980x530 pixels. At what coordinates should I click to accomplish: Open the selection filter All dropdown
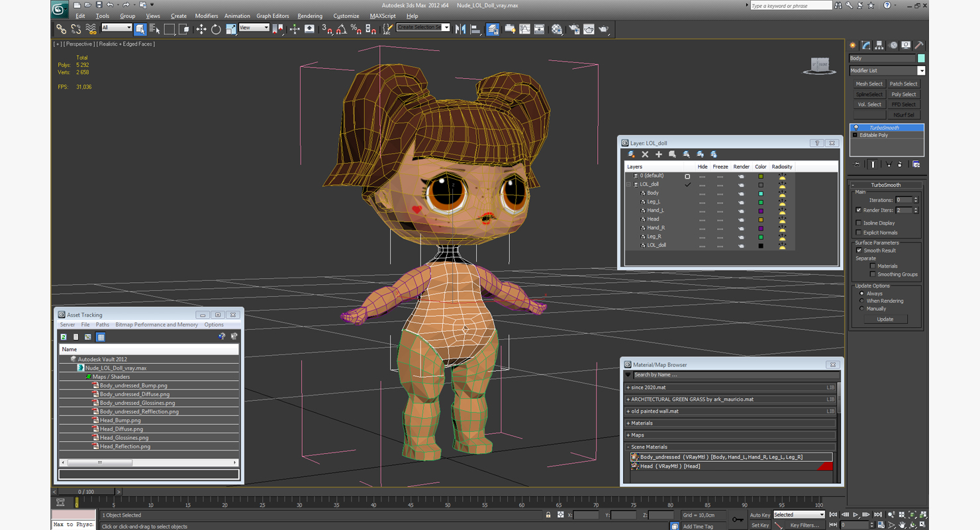[x=117, y=28]
